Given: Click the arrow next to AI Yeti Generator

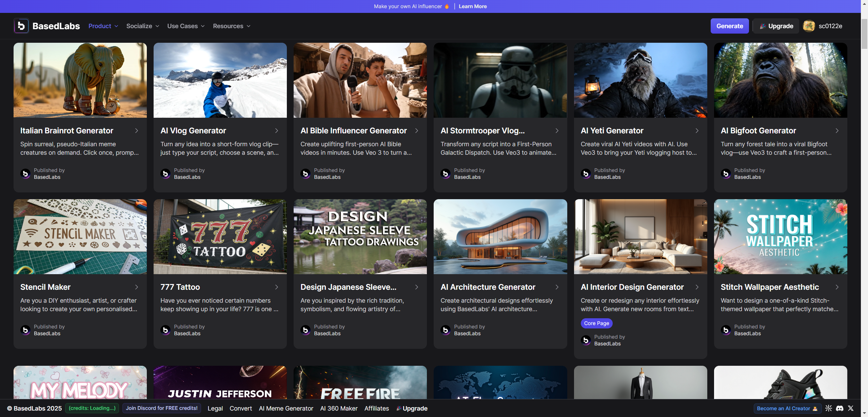Looking at the screenshot, I should tap(697, 131).
